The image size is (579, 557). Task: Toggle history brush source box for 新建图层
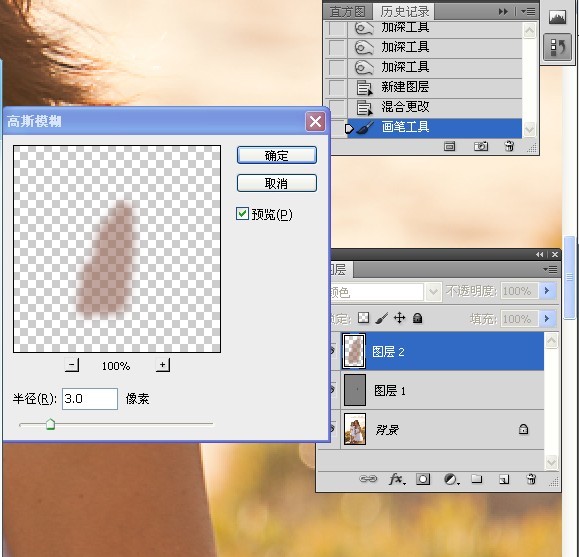point(337,88)
